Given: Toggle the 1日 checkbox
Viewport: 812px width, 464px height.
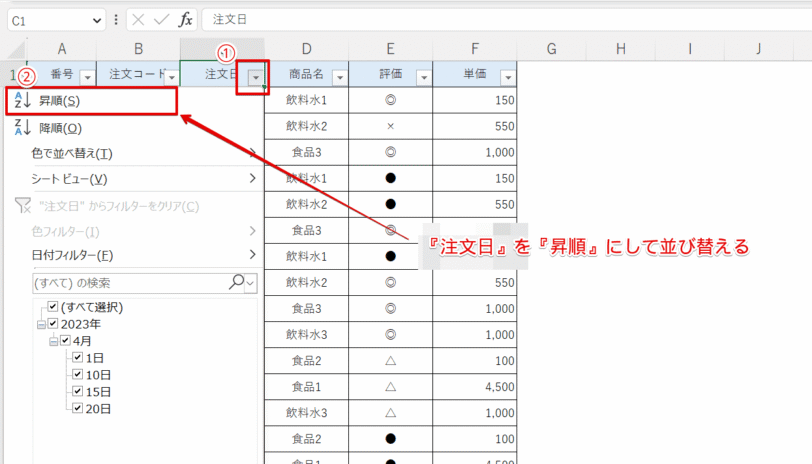Looking at the screenshot, I should click(x=78, y=357).
